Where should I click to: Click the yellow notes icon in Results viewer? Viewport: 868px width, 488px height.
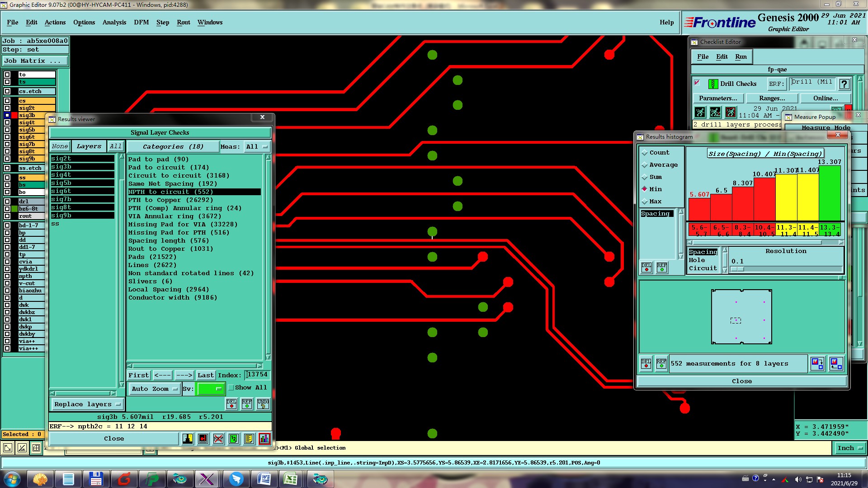pos(249,439)
